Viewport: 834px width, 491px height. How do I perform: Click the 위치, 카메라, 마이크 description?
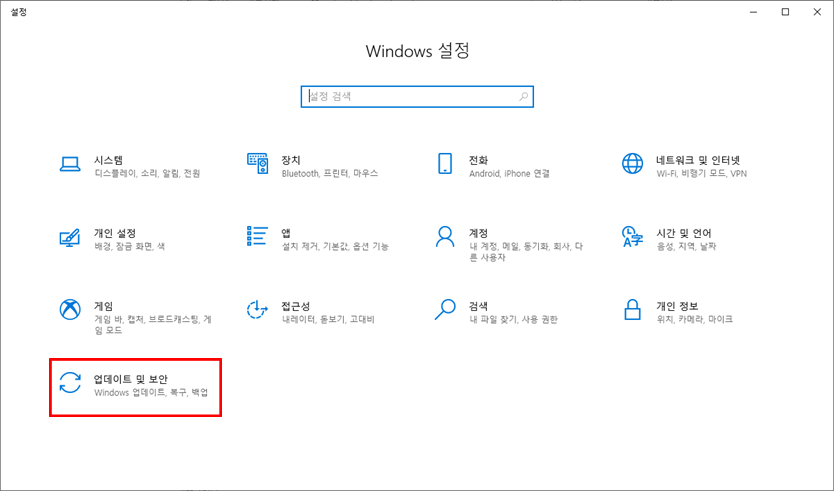pos(695,319)
